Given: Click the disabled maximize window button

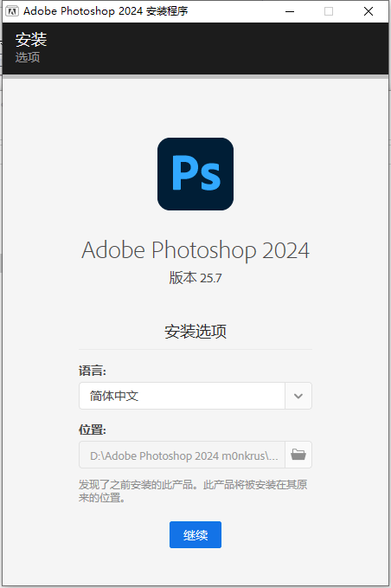Looking at the screenshot, I should (x=329, y=11).
